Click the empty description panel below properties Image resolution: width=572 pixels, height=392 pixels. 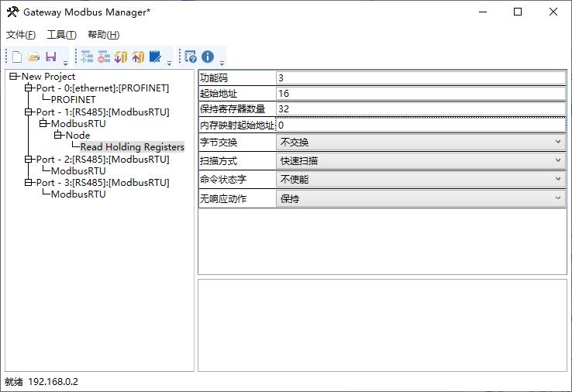382,325
